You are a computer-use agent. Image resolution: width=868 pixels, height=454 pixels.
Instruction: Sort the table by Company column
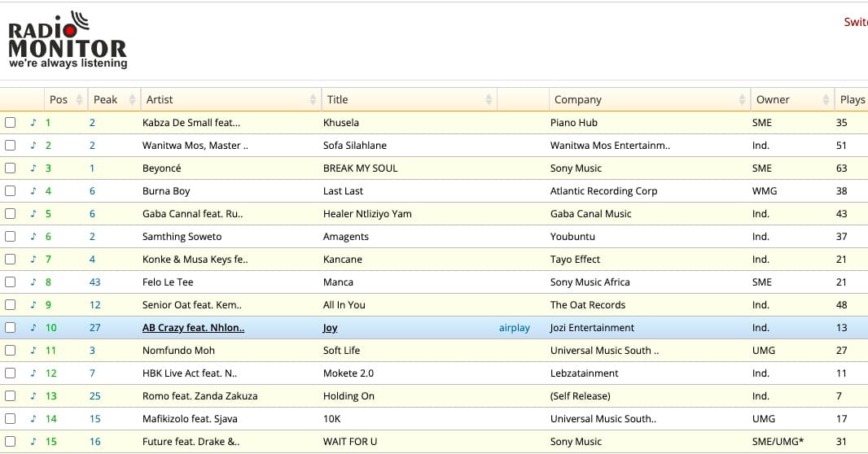pos(649,99)
